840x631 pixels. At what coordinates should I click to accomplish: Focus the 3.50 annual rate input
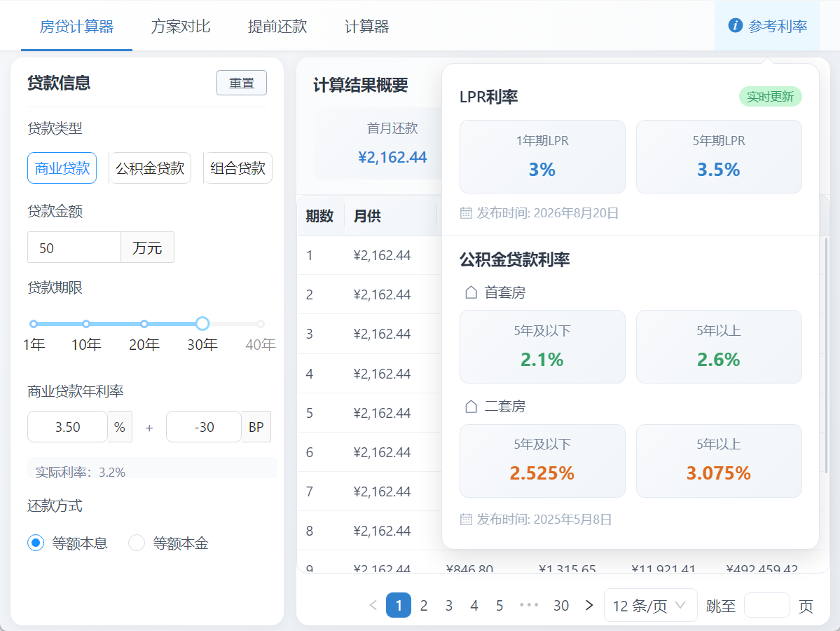[x=67, y=427]
